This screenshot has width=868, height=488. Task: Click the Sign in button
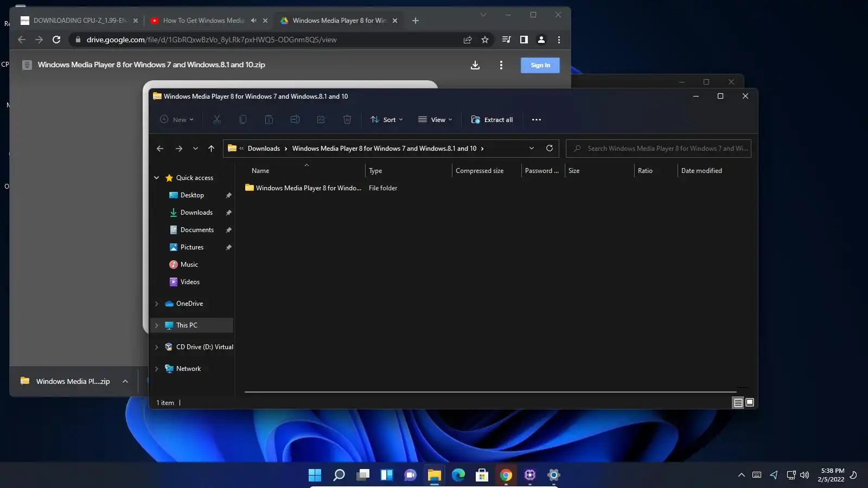tap(540, 65)
